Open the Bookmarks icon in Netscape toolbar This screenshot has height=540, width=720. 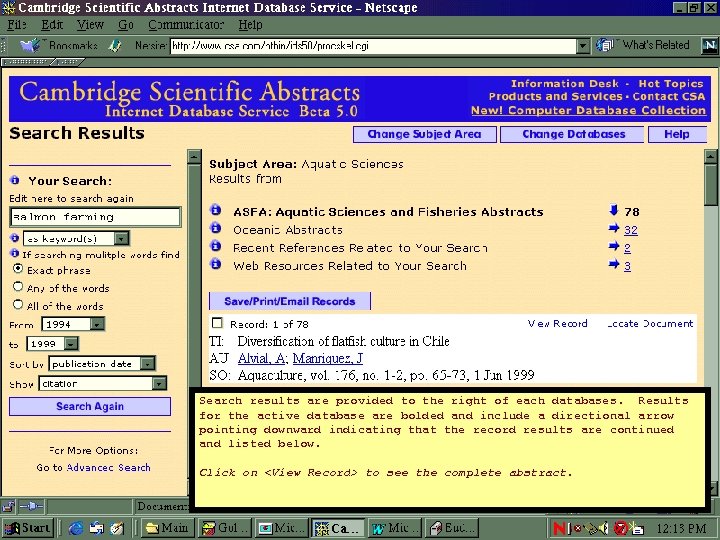pyautogui.click(x=31, y=45)
